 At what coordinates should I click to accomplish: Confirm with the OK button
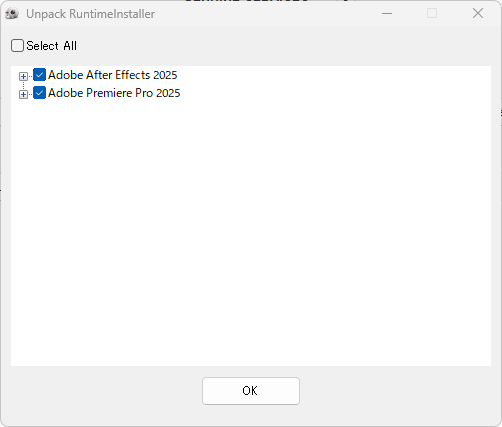(x=251, y=391)
